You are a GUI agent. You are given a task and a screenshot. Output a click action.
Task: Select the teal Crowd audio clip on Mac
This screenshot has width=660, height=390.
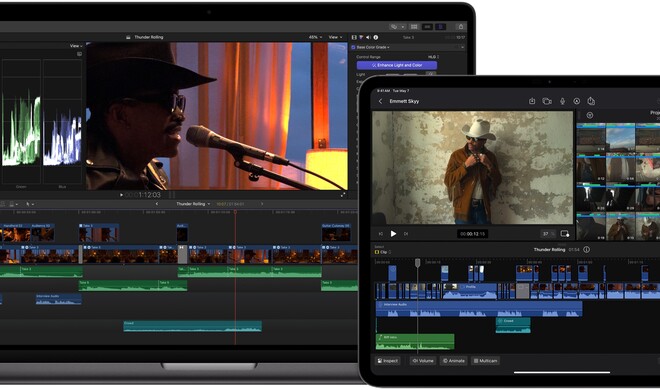point(192,326)
